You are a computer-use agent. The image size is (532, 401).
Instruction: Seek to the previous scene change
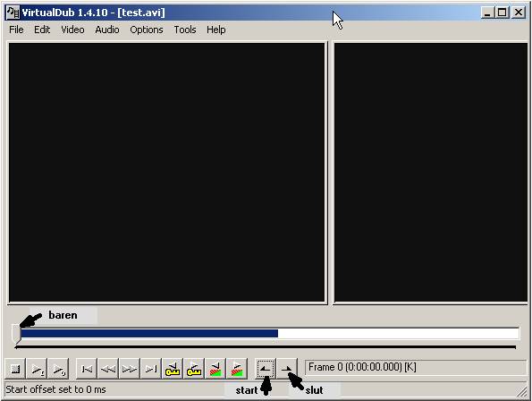(x=215, y=369)
